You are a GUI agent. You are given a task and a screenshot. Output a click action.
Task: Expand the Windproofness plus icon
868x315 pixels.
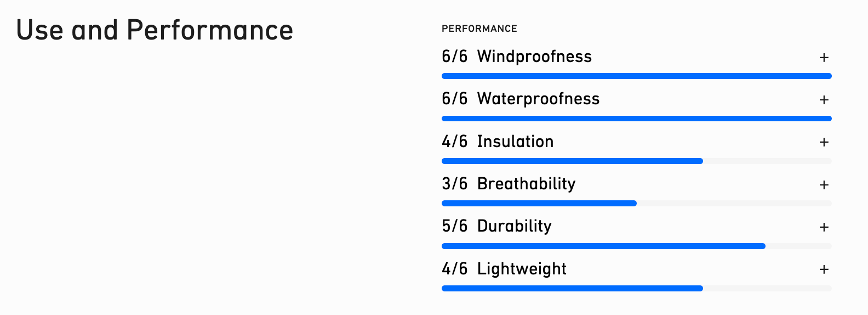(x=824, y=58)
